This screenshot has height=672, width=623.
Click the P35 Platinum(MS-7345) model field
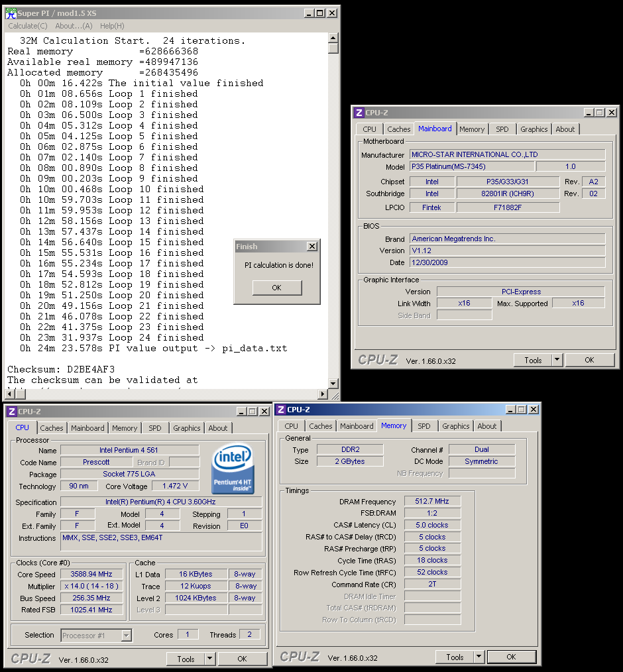(x=472, y=166)
